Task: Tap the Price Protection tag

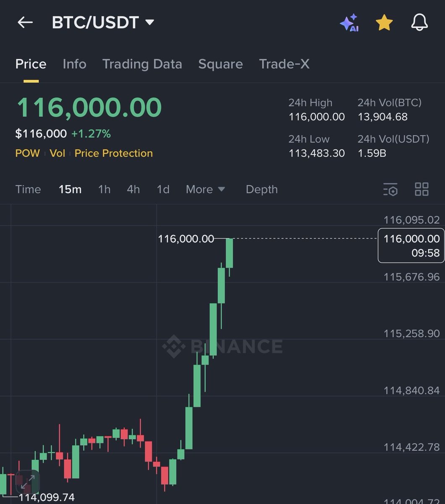Action: (x=113, y=153)
